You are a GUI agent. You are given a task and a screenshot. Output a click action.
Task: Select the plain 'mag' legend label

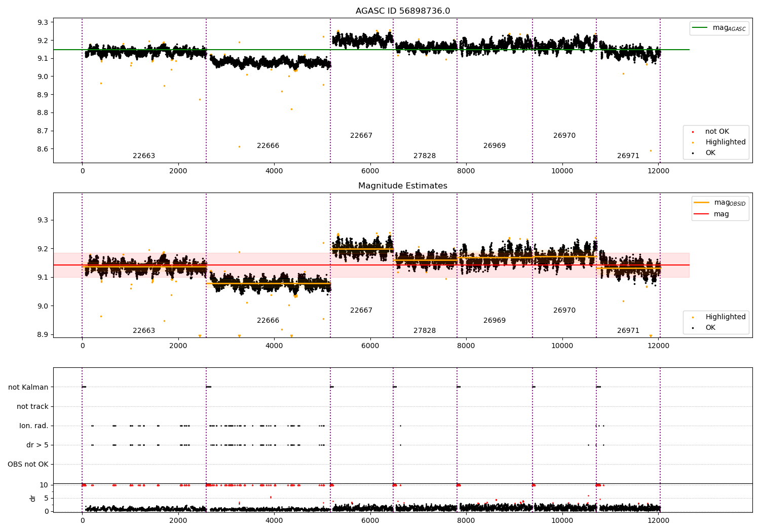point(721,214)
